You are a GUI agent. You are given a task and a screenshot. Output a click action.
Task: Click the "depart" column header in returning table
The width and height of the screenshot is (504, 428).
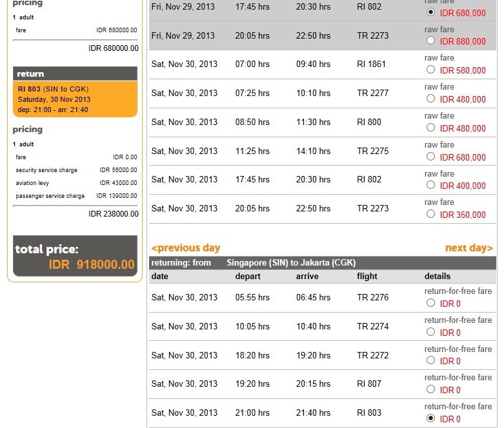(248, 277)
